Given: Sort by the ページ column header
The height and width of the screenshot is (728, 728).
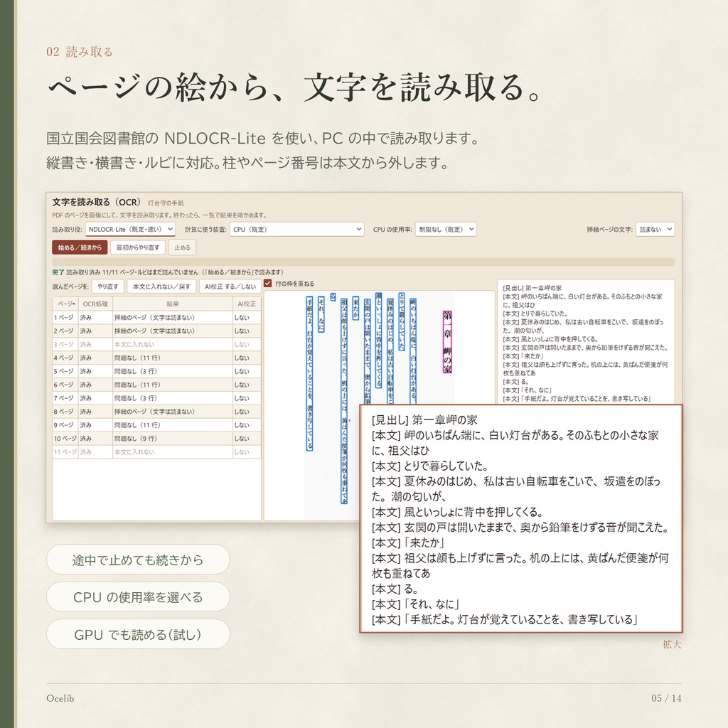Looking at the screenshot, I should (65, 304).
